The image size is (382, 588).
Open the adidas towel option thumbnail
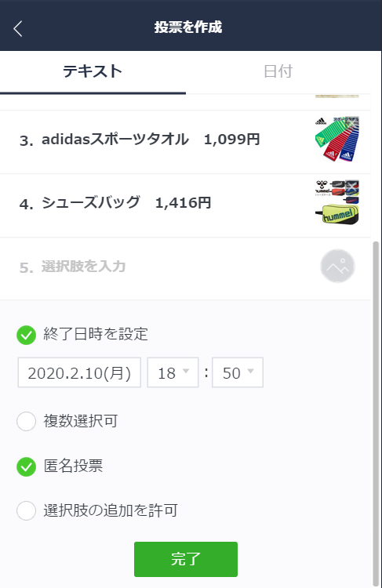coord(337,139)
